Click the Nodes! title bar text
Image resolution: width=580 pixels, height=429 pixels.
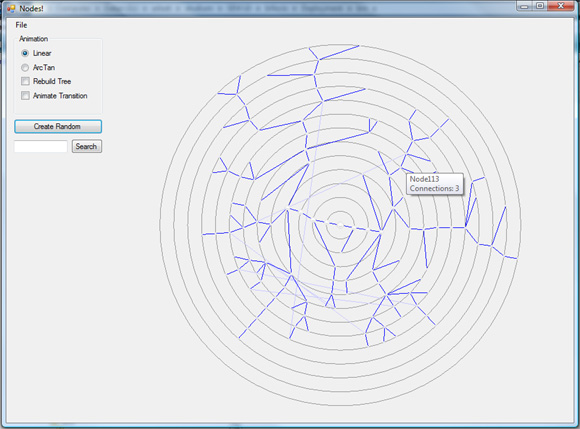tap(31, 8)
